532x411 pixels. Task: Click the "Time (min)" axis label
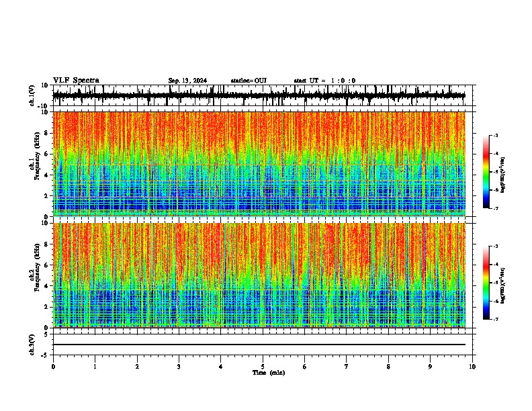coord(269,373)
